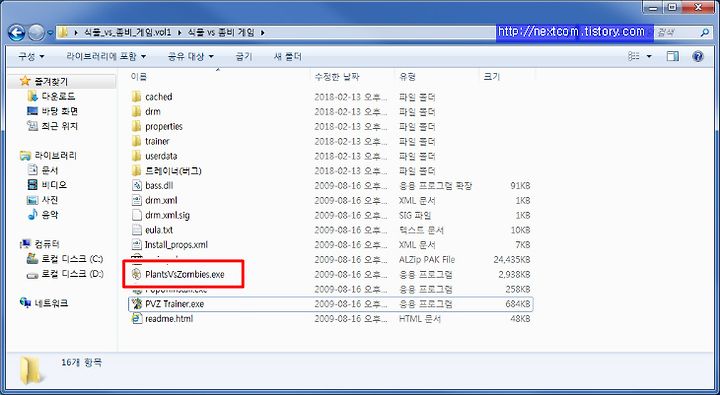Click the search magnifier icon

tap(705, 33)
